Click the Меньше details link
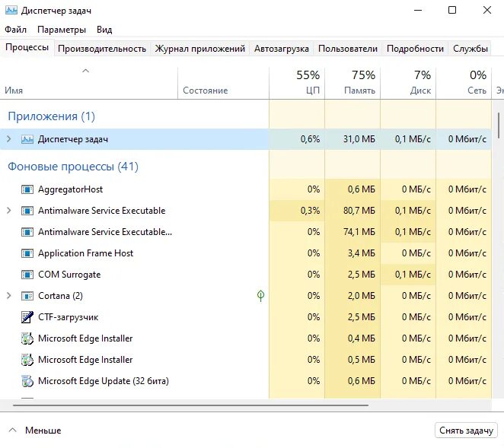The image size is (504, 448). [43, 430]
